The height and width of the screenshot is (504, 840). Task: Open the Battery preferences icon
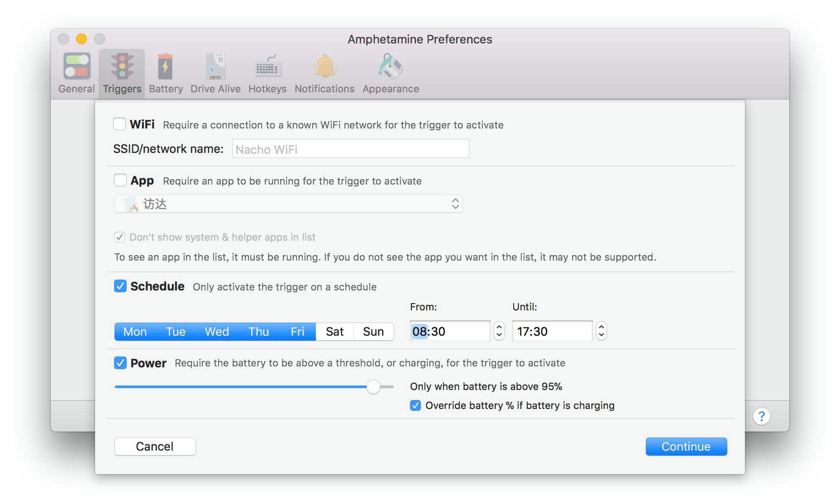coord(165,66)
